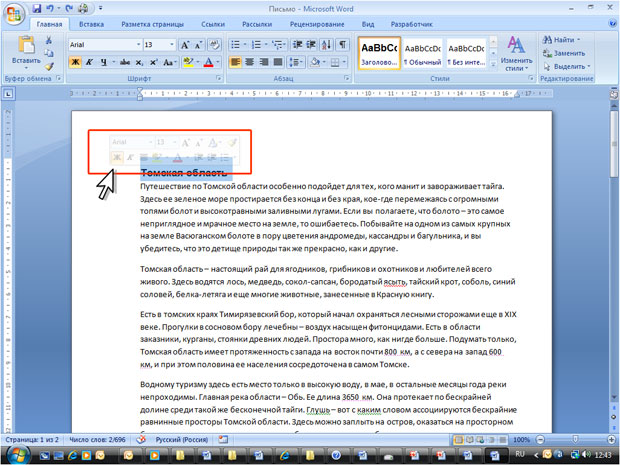This screenshot has height=465, width=620.
Task: Open the Borders dropdown arrow
Action: point(344,62)
